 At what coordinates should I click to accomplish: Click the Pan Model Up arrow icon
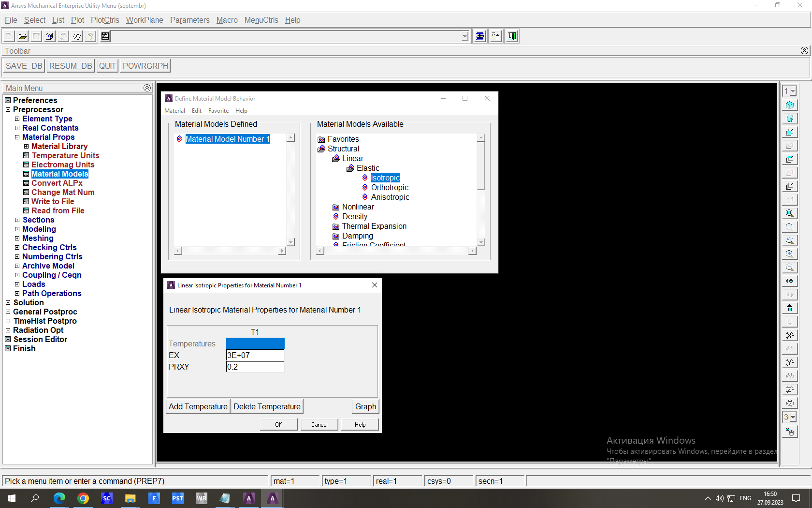click(790, 308)
